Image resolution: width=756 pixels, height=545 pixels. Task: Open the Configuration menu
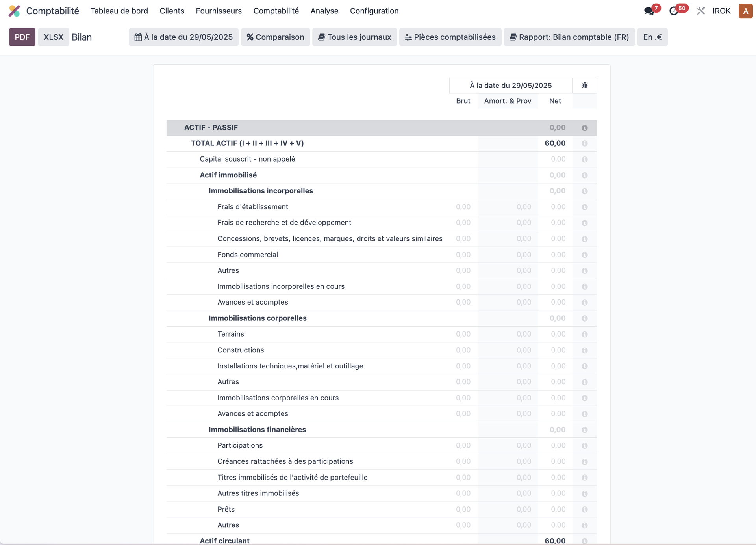374,11
